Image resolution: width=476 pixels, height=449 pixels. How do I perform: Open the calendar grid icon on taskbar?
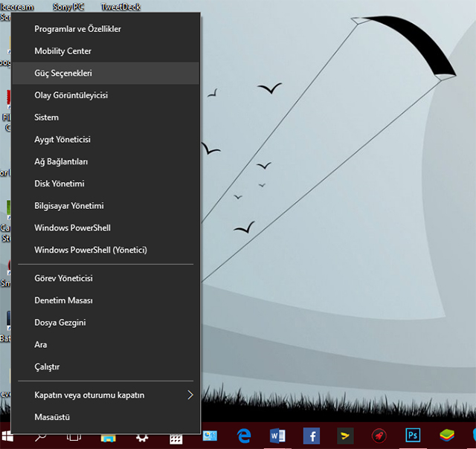point(176,439)
